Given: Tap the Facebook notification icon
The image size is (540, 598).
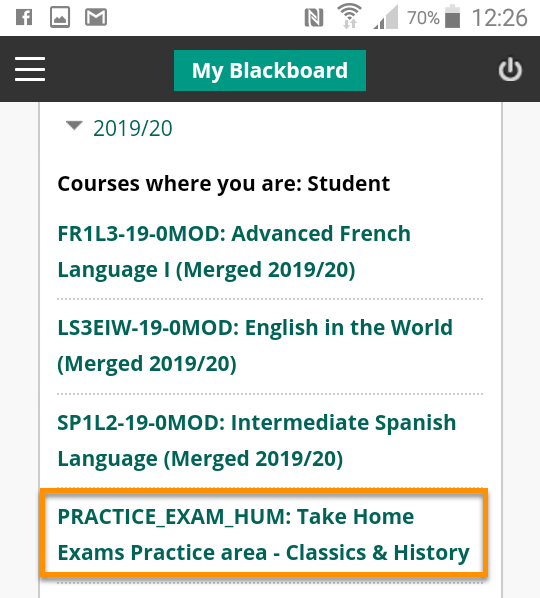Looking at the screenshot, I should click(x=24, y=18).
